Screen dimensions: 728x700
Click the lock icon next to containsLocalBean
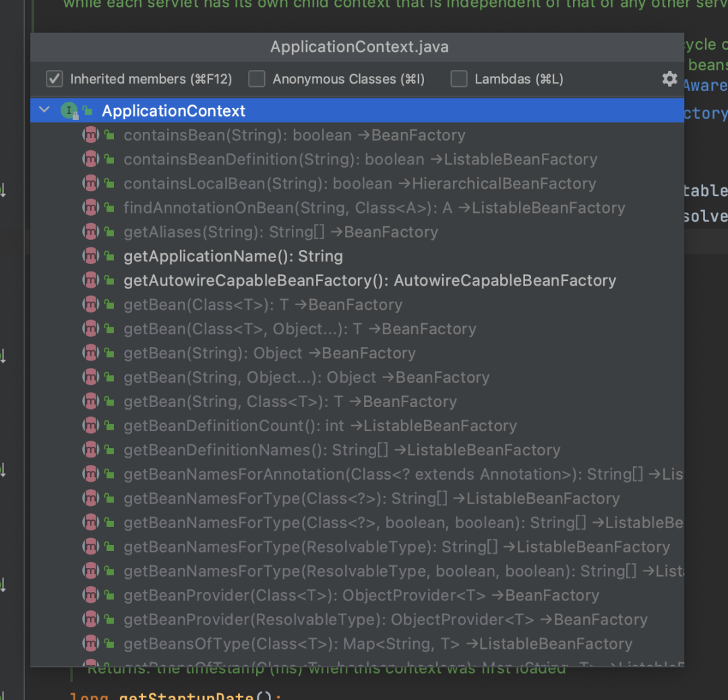click(108, 183)
